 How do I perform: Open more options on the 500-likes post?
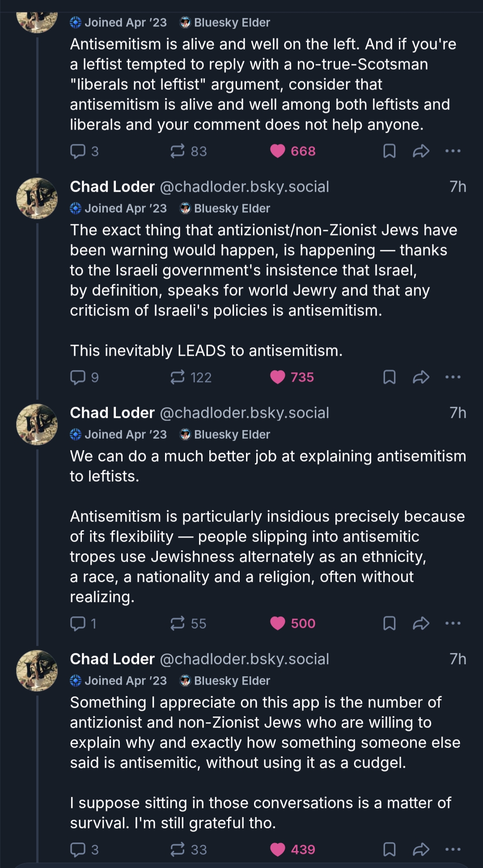[453, 623]
